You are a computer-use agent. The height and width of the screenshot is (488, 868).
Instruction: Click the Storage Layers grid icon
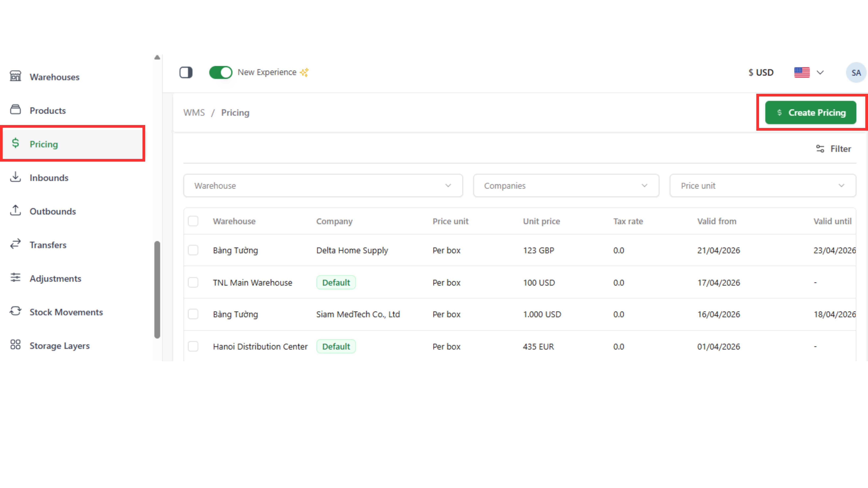pos(15,345)
